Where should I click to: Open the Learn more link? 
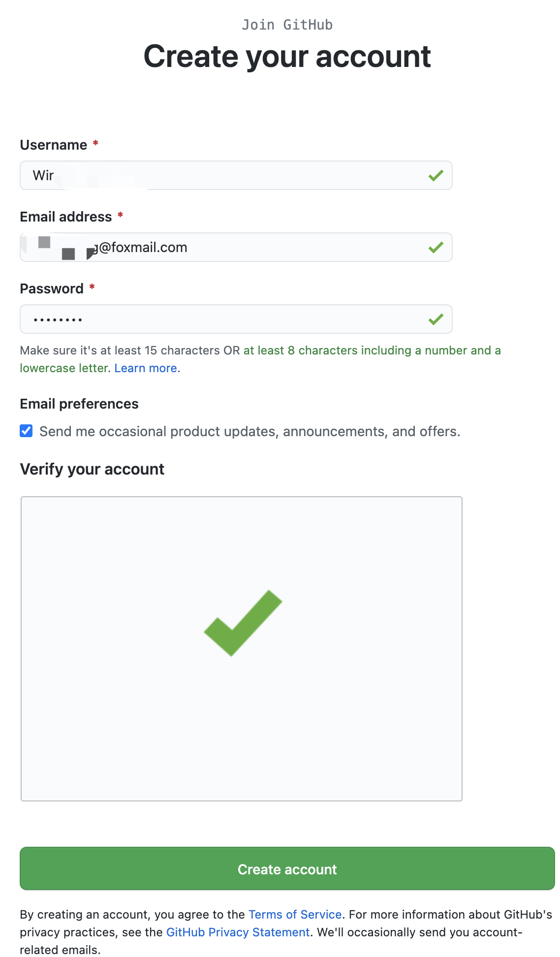tap(146, 368)
